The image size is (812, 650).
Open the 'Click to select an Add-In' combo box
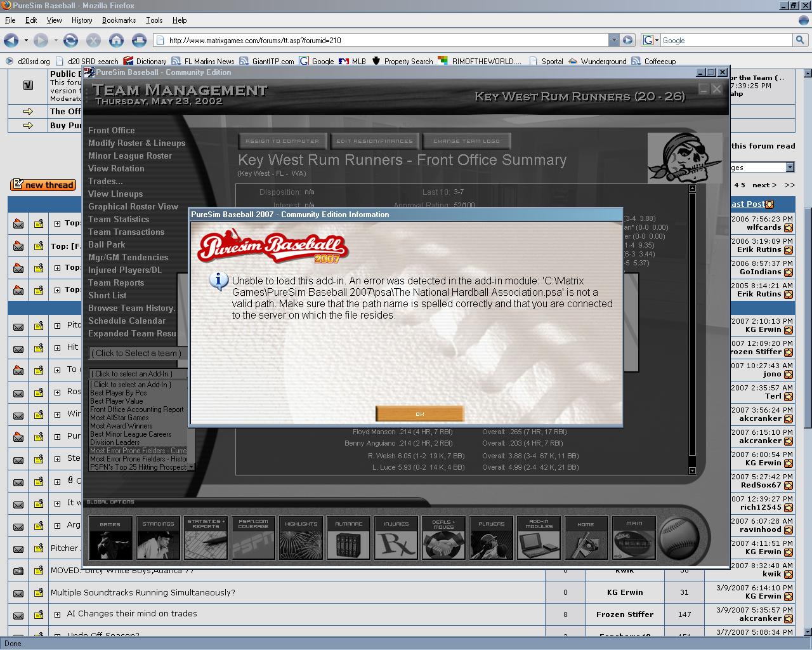click(x=139, y=374)
